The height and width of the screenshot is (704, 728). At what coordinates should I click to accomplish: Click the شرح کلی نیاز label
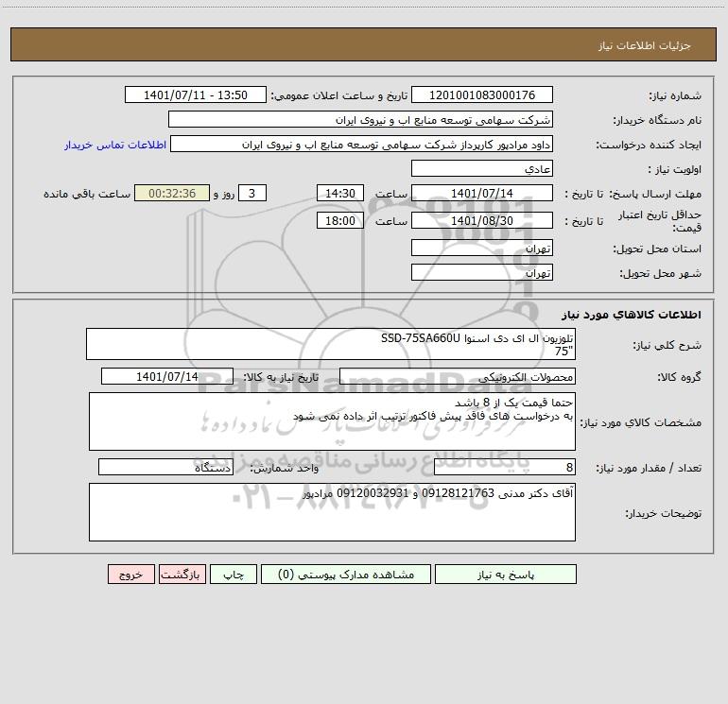tap(667, 345)
